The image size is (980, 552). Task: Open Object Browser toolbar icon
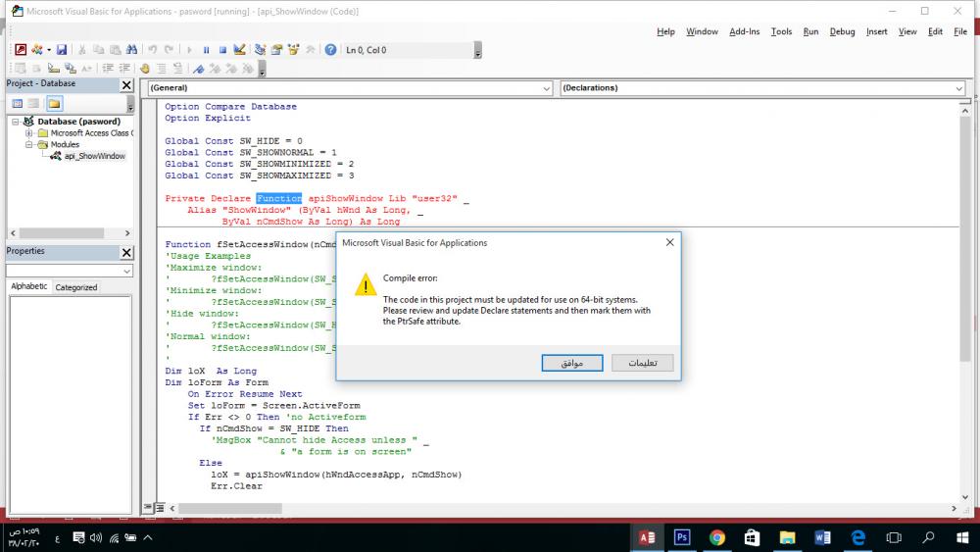tap(293, 49)
